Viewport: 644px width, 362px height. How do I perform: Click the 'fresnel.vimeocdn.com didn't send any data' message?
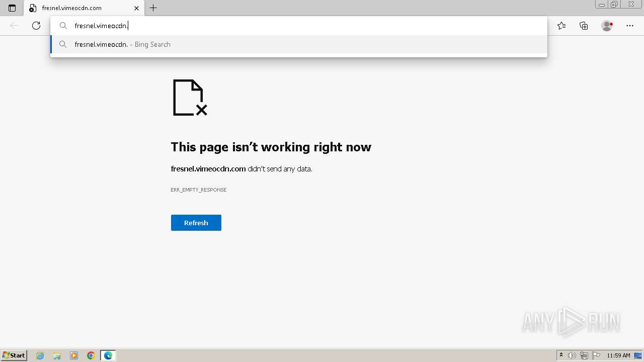coord(242,169)
